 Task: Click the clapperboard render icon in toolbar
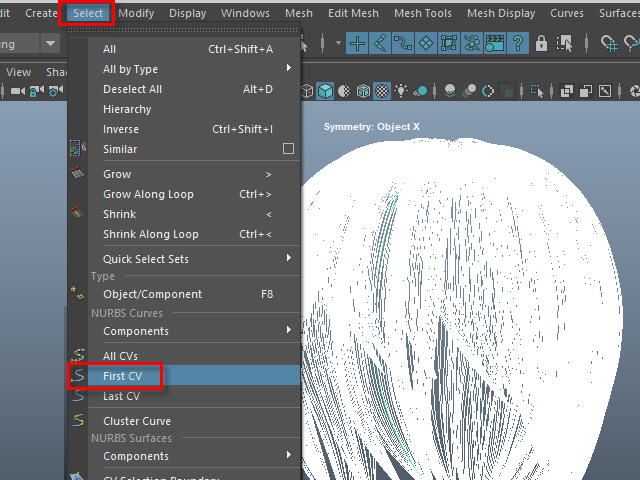click(x=494, y=43)
